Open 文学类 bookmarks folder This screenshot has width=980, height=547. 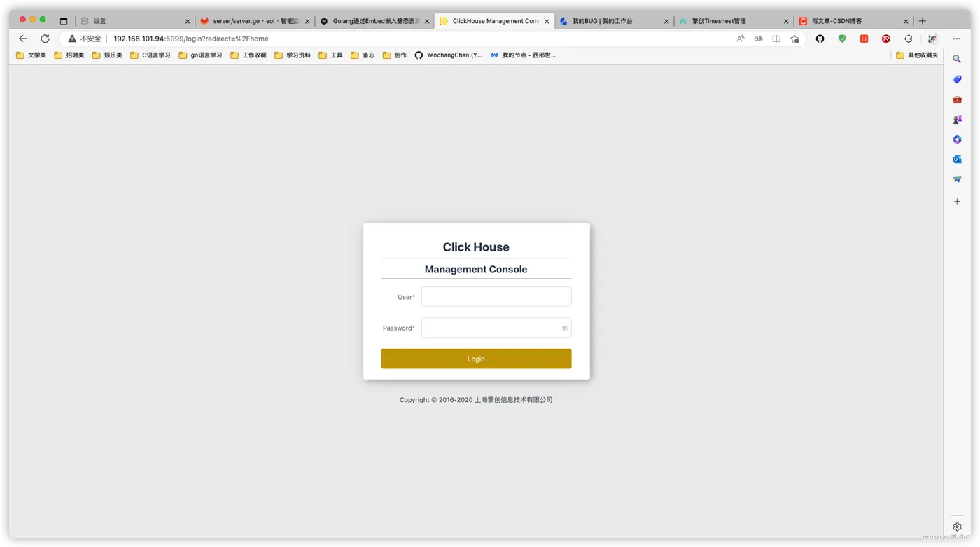(31, 55)
